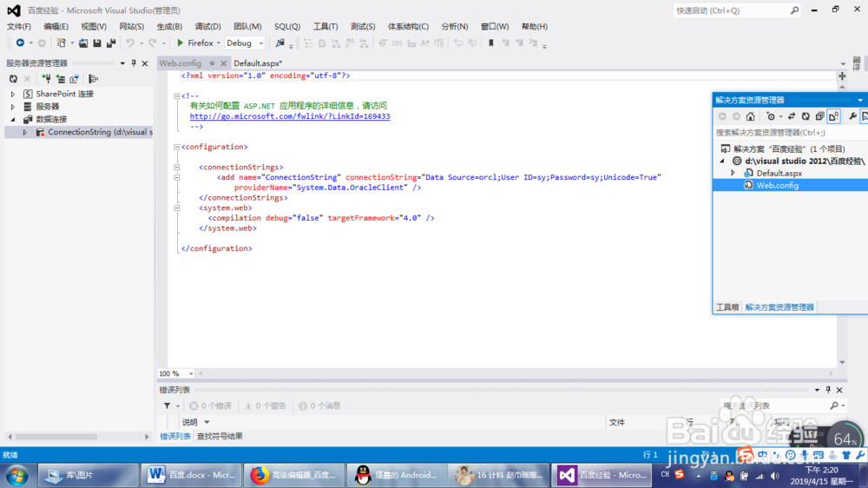Switch to the Default.aspx editor tab
This screenshot has width=868, height=488.
click(258, 63)
